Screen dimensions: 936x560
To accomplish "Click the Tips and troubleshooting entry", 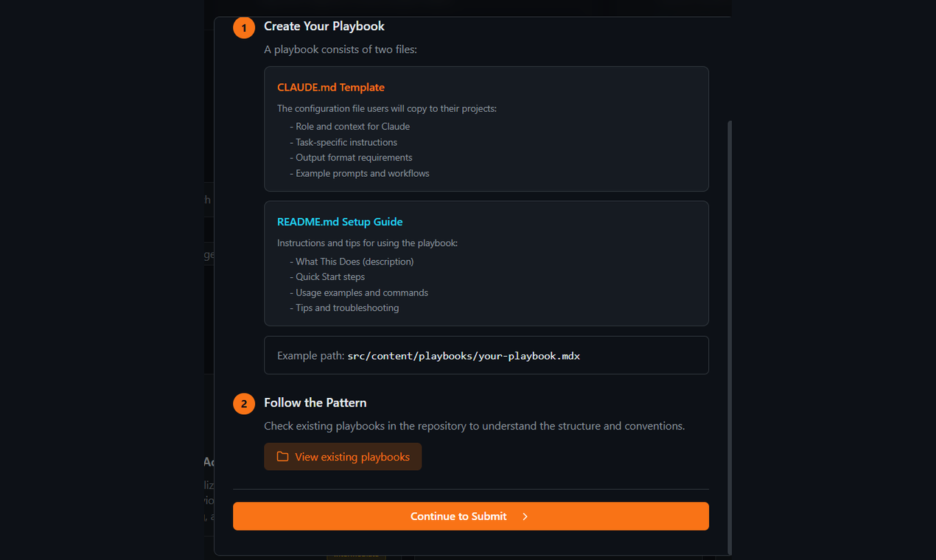I will [x=345, y=307].
